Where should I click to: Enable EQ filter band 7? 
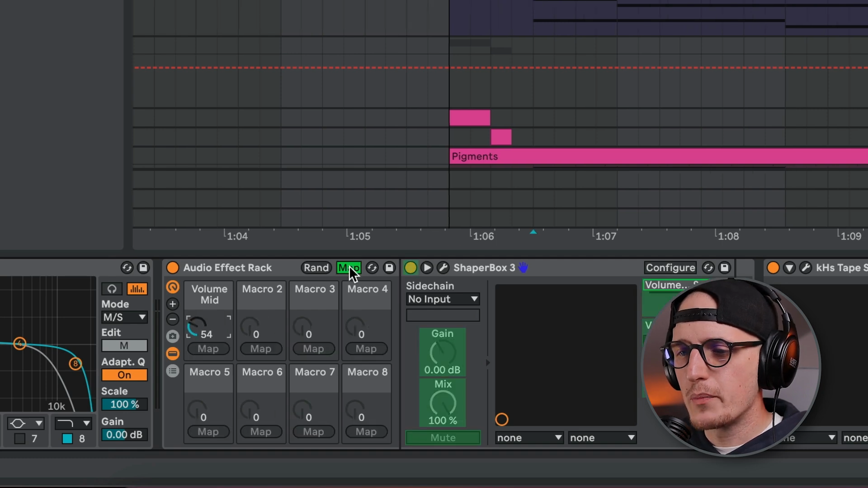(x=19, y=438)
